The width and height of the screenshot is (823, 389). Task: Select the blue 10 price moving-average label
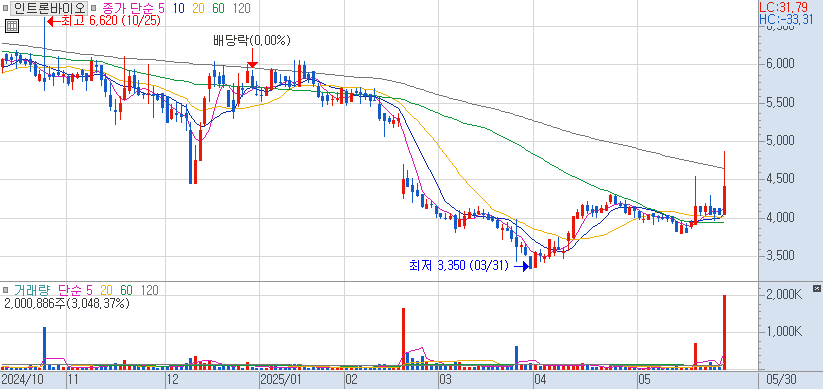point(178,8)
